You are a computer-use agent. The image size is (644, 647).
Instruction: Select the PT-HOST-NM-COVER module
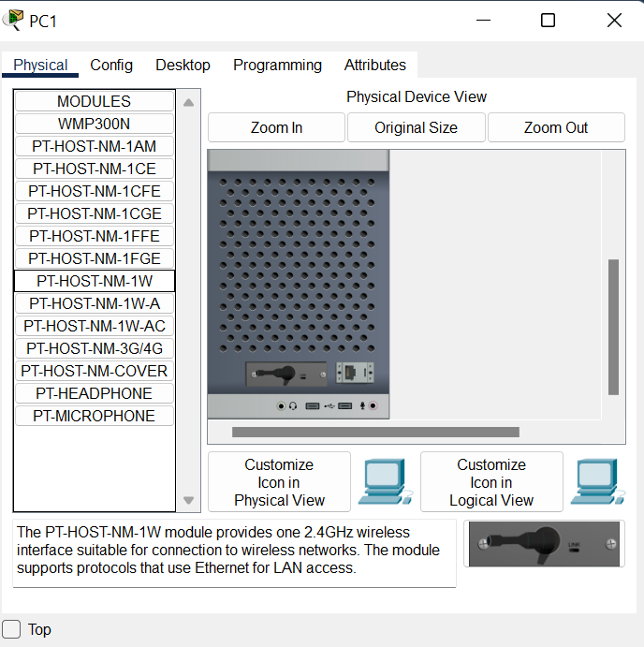click(x=94, y=371)
